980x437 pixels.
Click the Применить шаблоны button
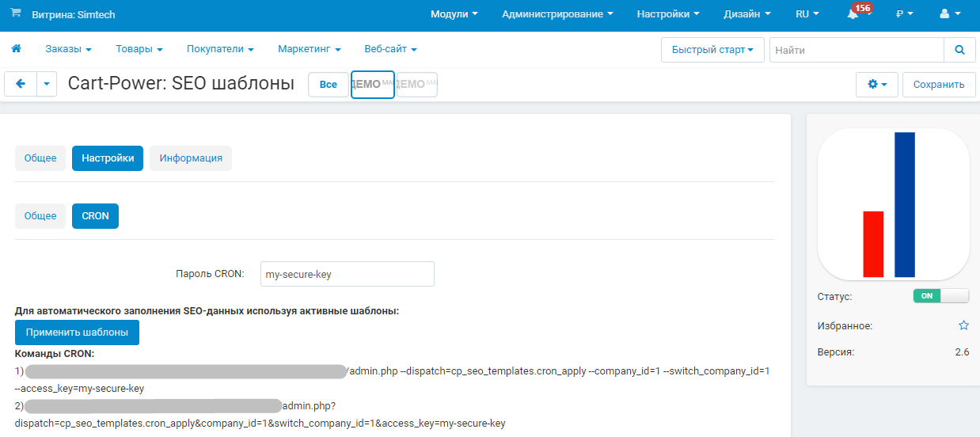77,332
